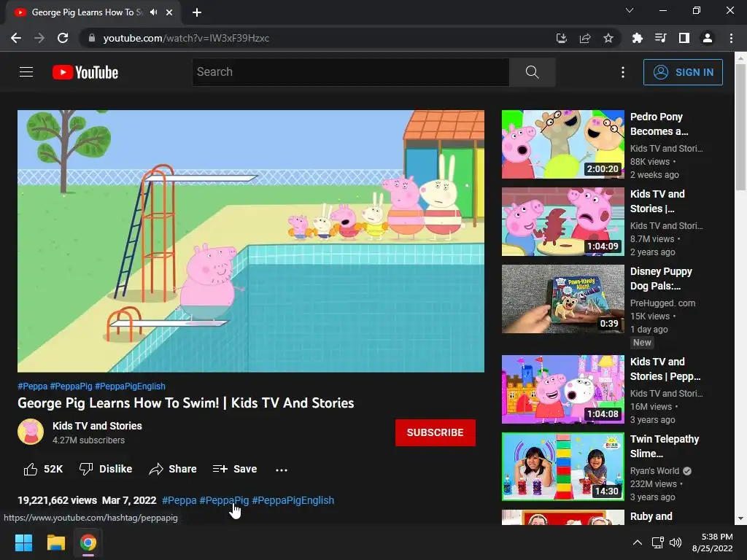This screenshot has height=560, width=747.
Task: Click Disney Puppy Dog Pals title
Action: (661, 279)
